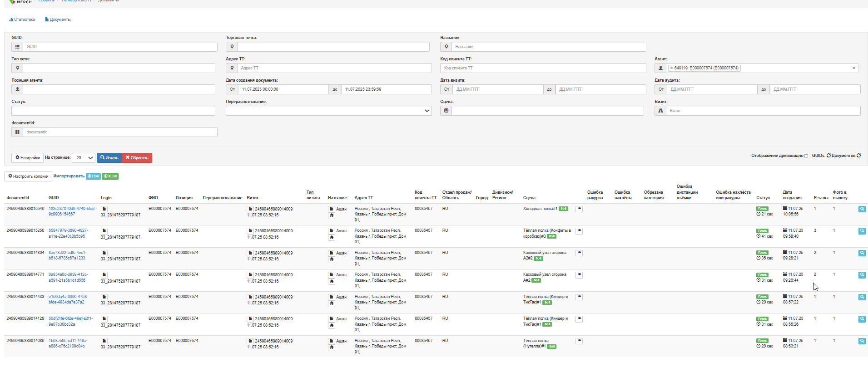
Task: Click icon beside Визит filter field
Action: click(660, 111)
